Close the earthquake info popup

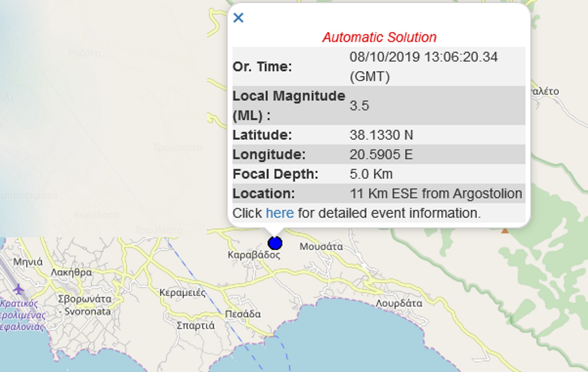[238, 18]
